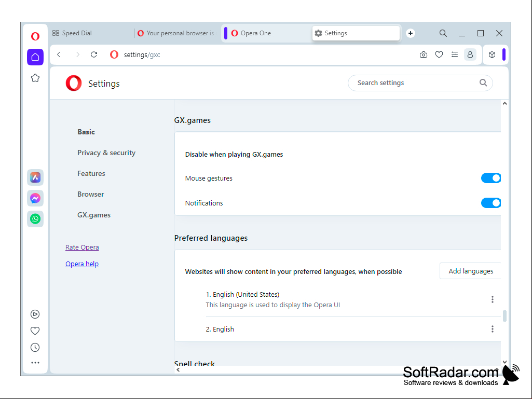This screenshot has width=532, height=399.
Task: Click the purple Home sidebar icon
Action: tap(35, 57)
